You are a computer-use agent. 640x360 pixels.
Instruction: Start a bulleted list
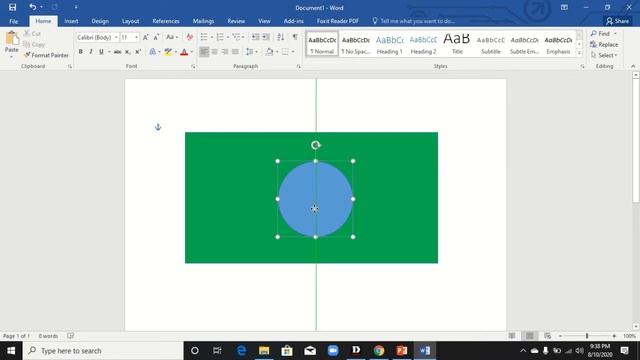coord(204,38)
